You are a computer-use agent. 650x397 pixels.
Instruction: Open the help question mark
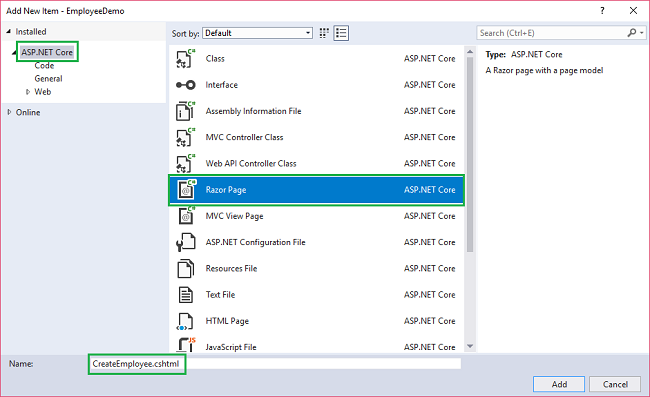pyautogui.click(x=602, y=11)
